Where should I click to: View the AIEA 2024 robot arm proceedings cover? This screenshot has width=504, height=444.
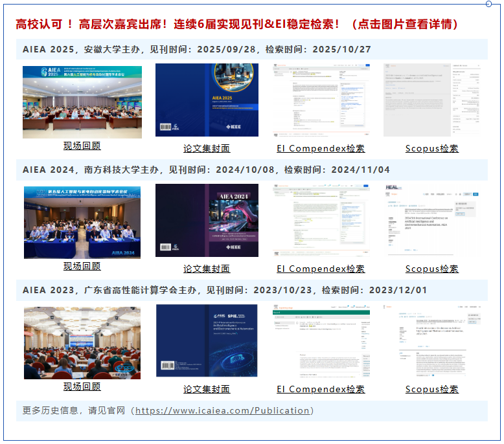[x=207, y=220]
